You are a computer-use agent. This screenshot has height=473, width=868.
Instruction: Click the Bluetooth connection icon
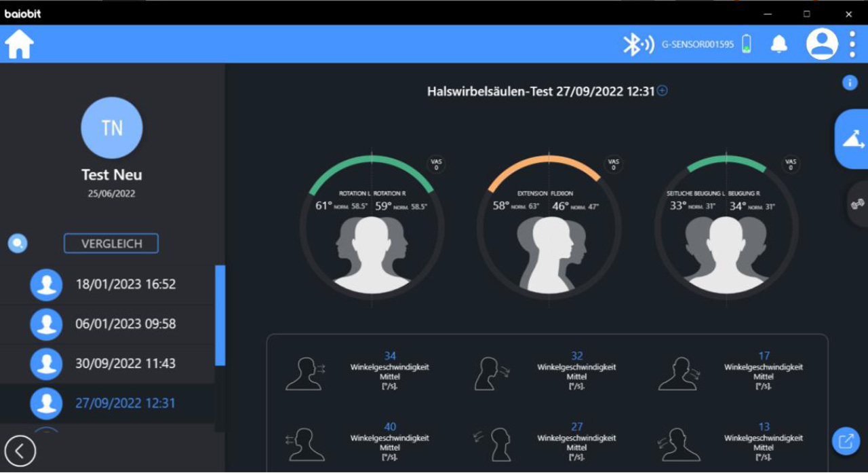(637, 45)
